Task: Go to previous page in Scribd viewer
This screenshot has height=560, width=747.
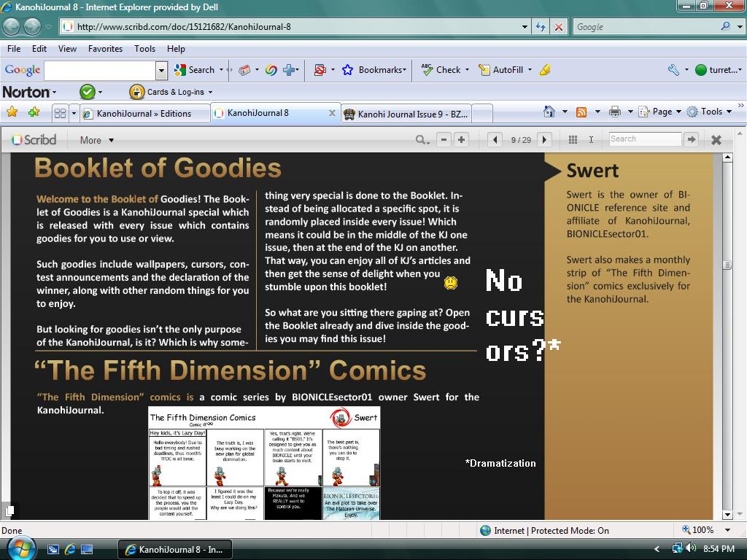Action: pyautogui.click(x=495, y=139)
